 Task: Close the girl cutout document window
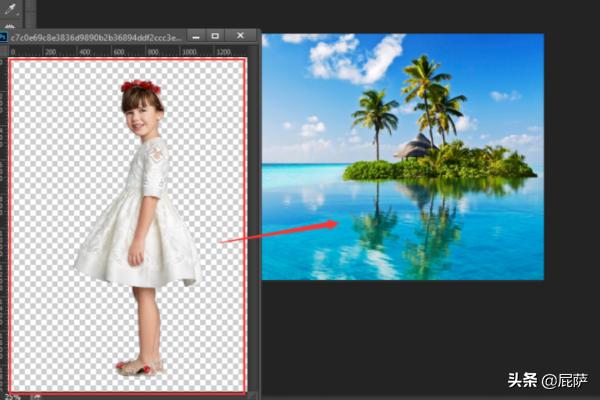point(240,36)
